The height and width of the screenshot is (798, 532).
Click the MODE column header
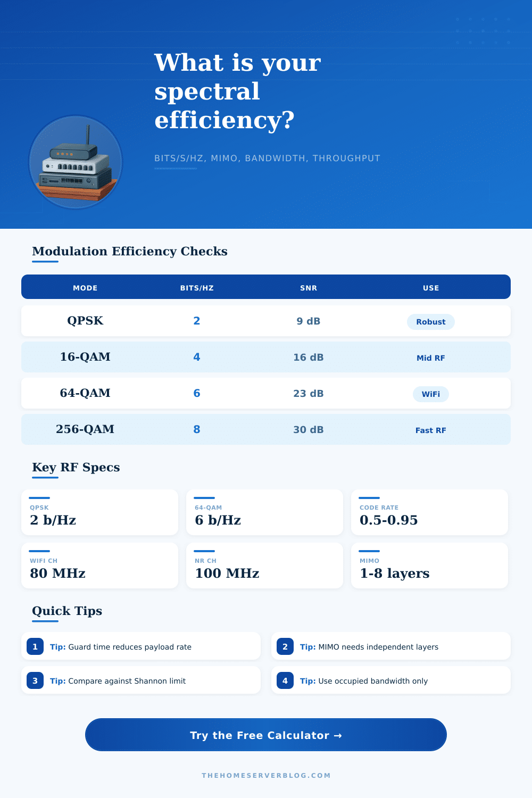(x=85, y=288)
